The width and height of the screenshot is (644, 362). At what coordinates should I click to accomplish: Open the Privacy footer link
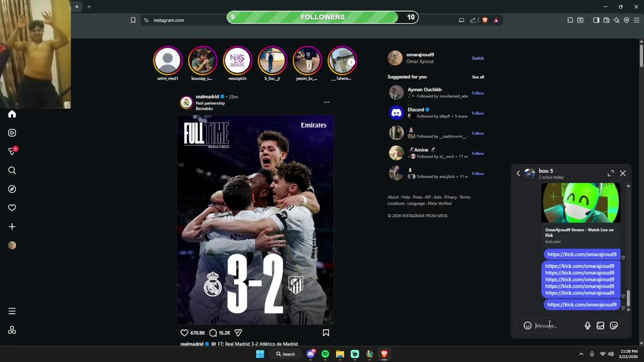(450, 197)
